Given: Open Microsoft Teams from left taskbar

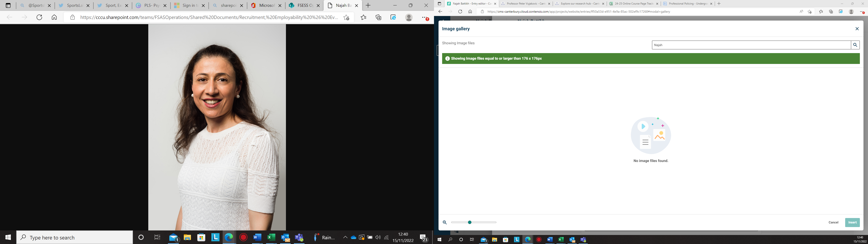Looking at the screenshot, I should point(299,238).
